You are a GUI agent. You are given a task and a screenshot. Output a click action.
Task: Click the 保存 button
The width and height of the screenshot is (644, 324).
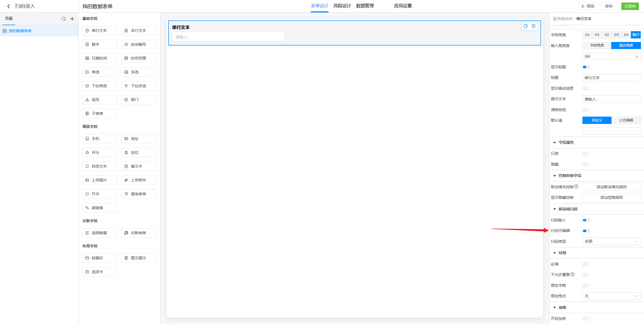(609, 6)
